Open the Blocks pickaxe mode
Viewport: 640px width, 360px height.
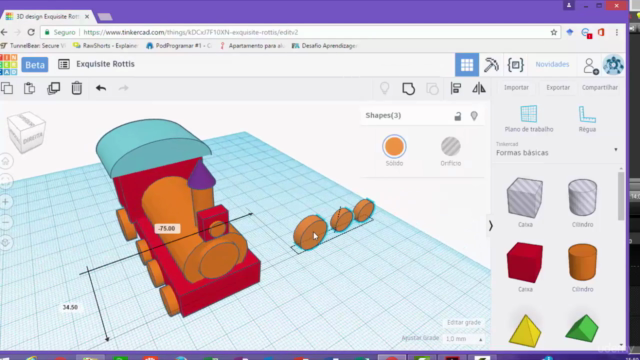pos(491,64)
